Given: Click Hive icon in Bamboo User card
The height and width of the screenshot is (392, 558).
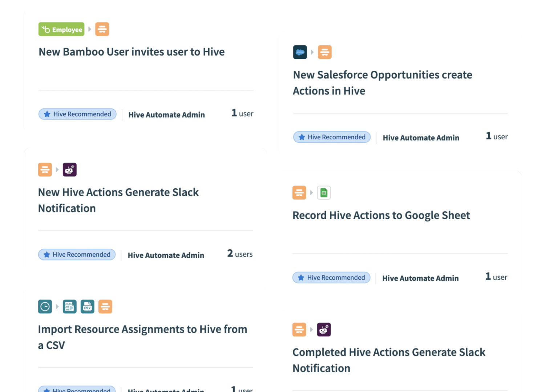Looking at the screenshot, I should (102, 29).
